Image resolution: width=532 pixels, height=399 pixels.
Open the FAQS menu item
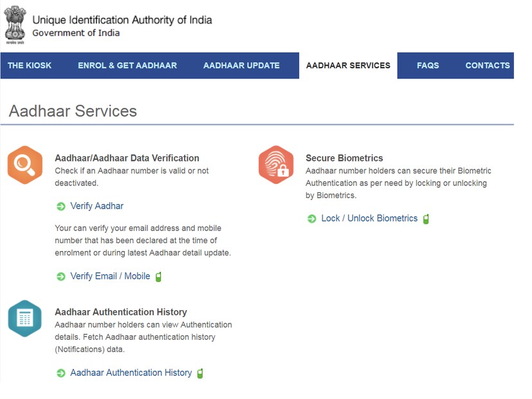point(428,66)
